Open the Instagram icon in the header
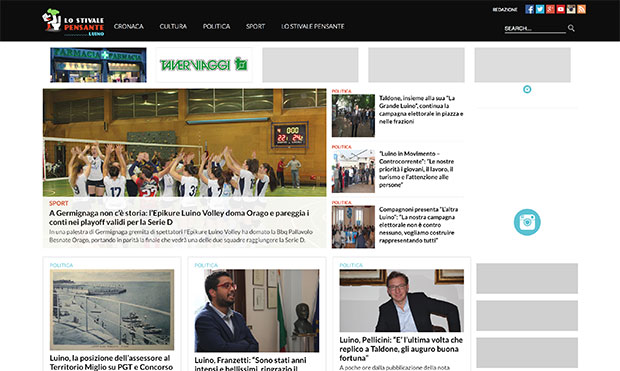 571,9
